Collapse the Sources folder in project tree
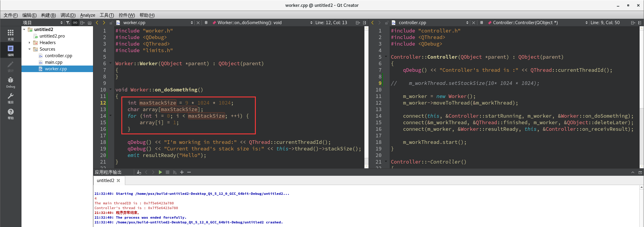This screenshot has height=227, width=644. [x=30, y=49]
